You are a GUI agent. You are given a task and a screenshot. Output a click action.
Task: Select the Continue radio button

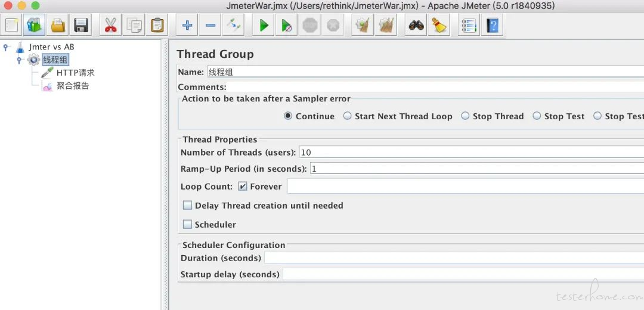pos(288,116)
